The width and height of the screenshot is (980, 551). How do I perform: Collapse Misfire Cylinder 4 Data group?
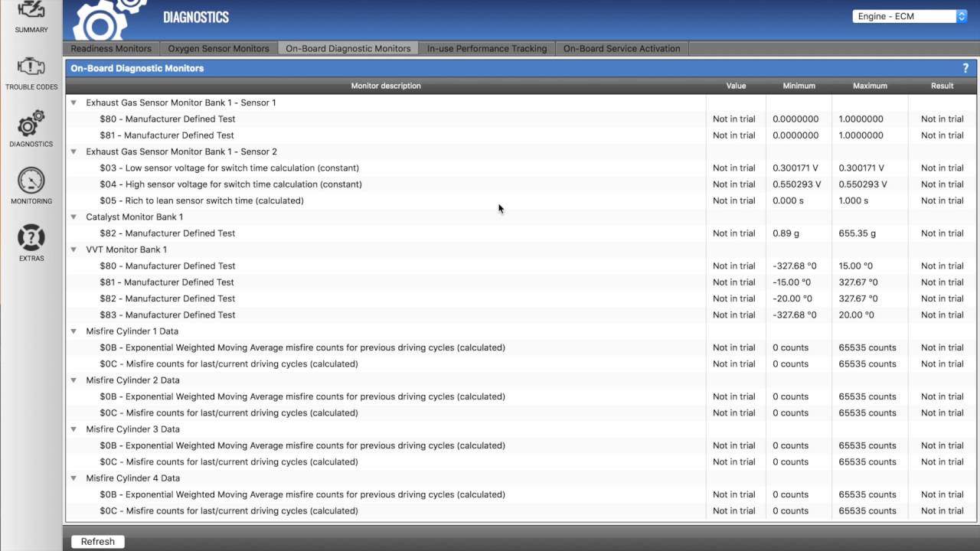pyautogui.click(x=74, y=478)
